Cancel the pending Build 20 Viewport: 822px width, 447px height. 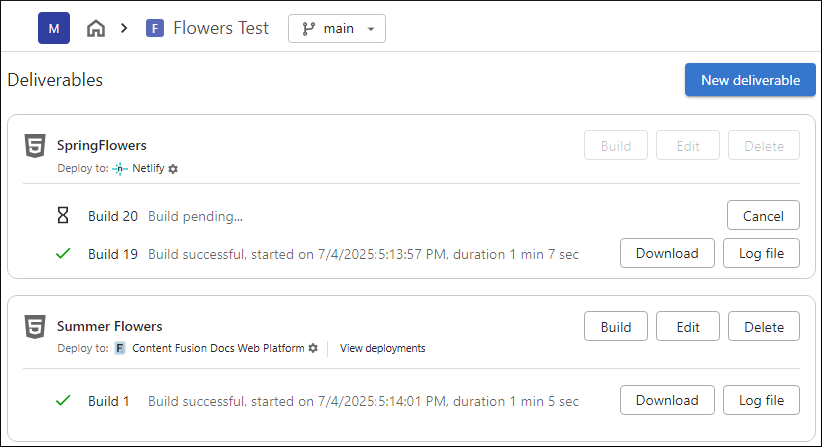coord(763,216)
